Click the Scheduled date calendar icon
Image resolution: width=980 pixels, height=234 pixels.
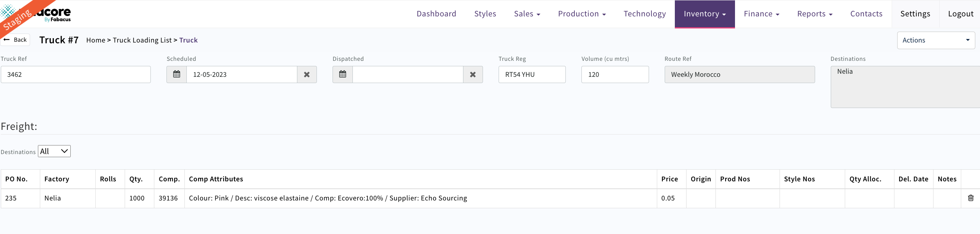177,74
